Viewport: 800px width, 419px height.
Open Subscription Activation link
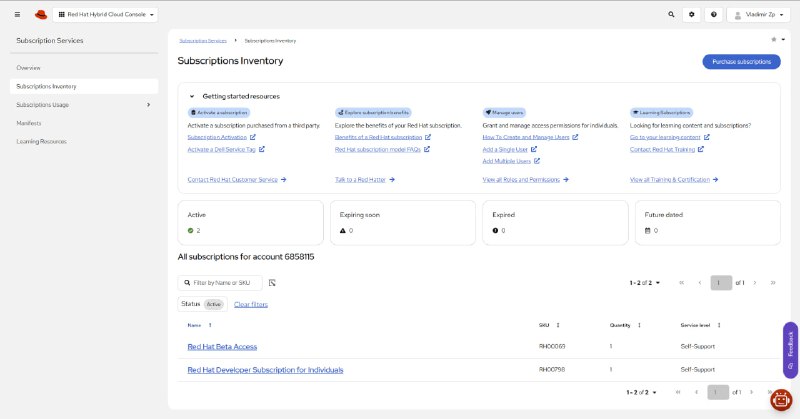tap(221, 137)
